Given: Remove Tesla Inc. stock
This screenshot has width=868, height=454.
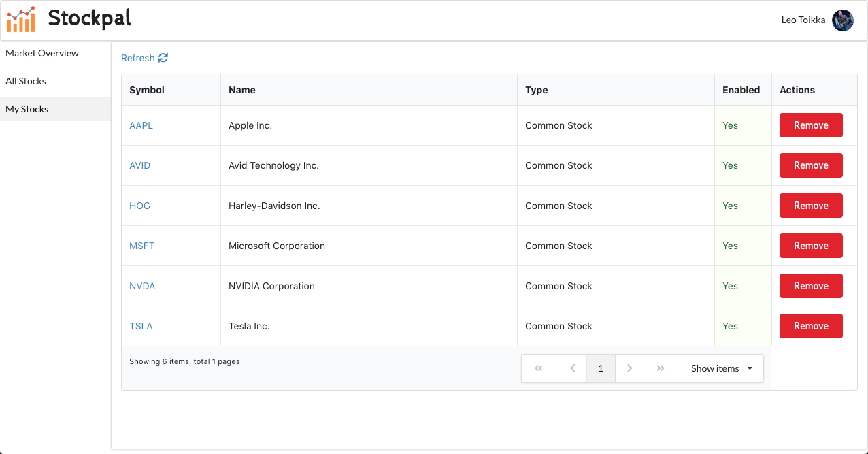Looking at the screenshot, I should click(811, 326).
